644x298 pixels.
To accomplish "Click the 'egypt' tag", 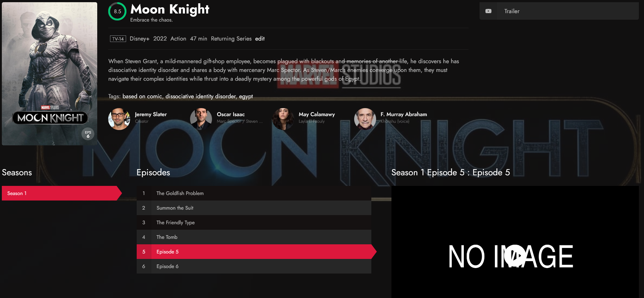I will click(x=246, y=96).
